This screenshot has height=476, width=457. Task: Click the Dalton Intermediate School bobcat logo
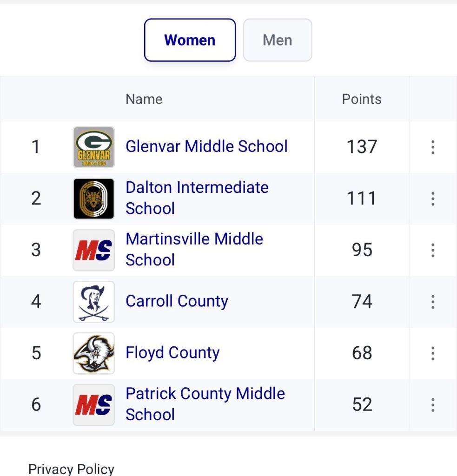(x=93, y=198)
